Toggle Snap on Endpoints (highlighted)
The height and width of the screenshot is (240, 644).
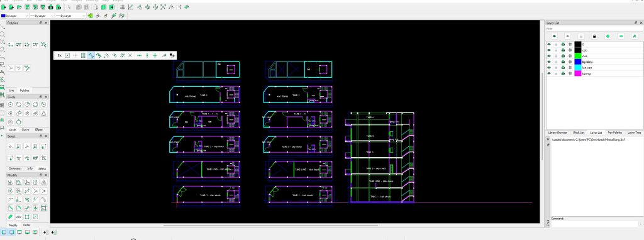pos(91,55)
